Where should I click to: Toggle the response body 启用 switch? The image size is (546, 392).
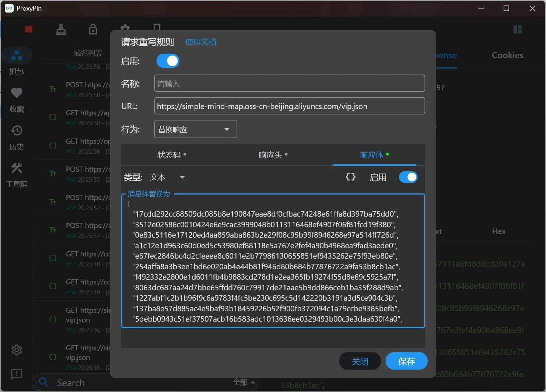pos(408,177)
